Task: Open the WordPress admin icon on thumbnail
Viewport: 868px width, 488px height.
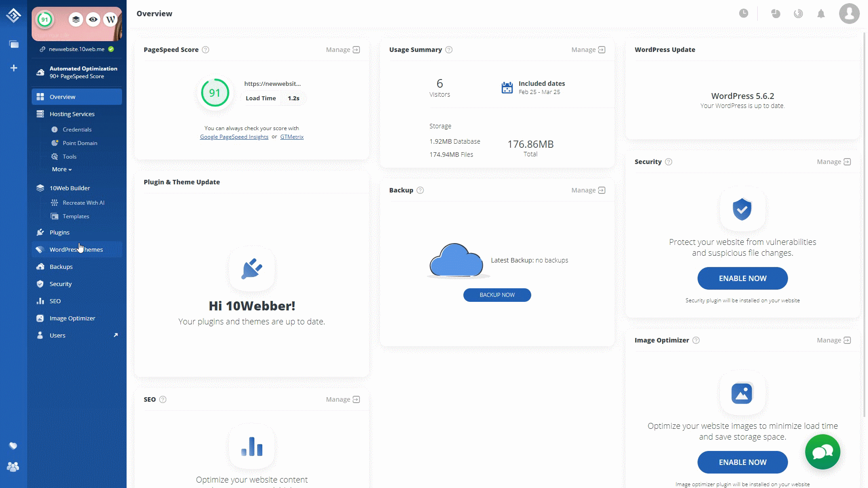Action: 110,19
